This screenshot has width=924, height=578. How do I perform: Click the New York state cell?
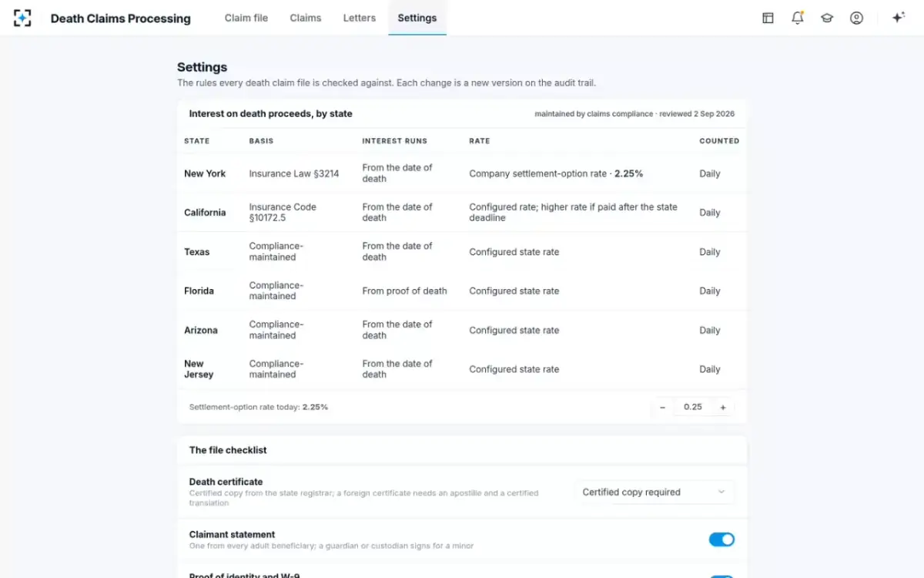pos(205,173)
